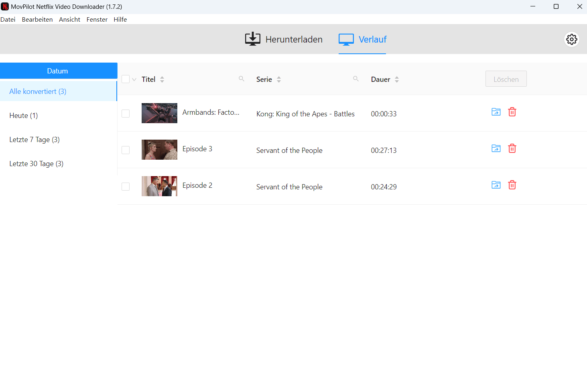This screenshot has height=392, width=587.
Task: Click the Serie column header label
Action: click(264, 79)
